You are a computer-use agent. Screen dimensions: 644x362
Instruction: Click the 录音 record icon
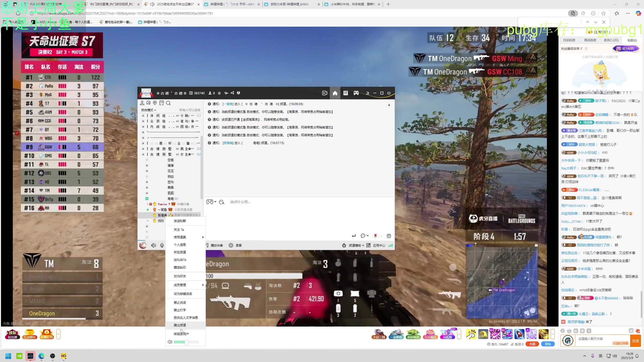[x=231, y=245]
